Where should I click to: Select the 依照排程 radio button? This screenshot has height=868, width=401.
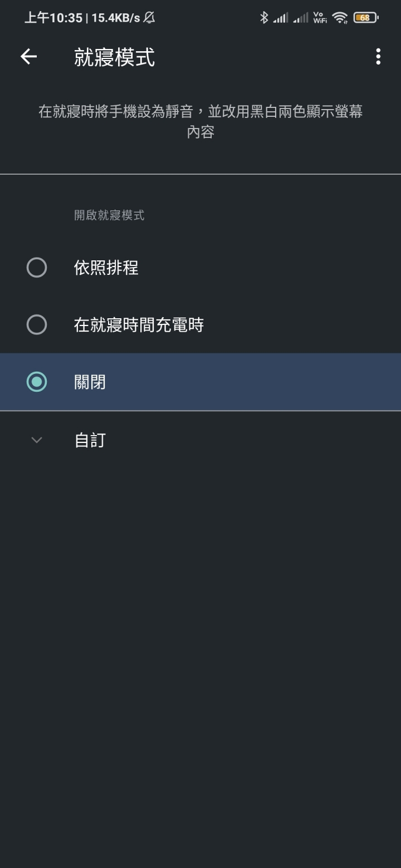click(37, 268)
